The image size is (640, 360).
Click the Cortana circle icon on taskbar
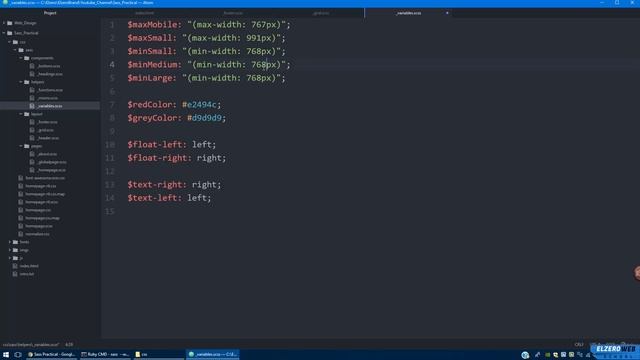18,355
